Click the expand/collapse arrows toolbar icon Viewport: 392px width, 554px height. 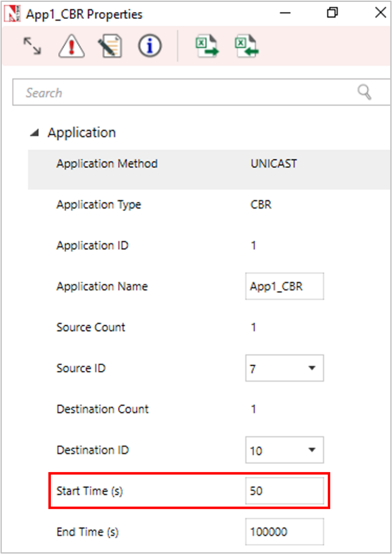pos(32,46)
